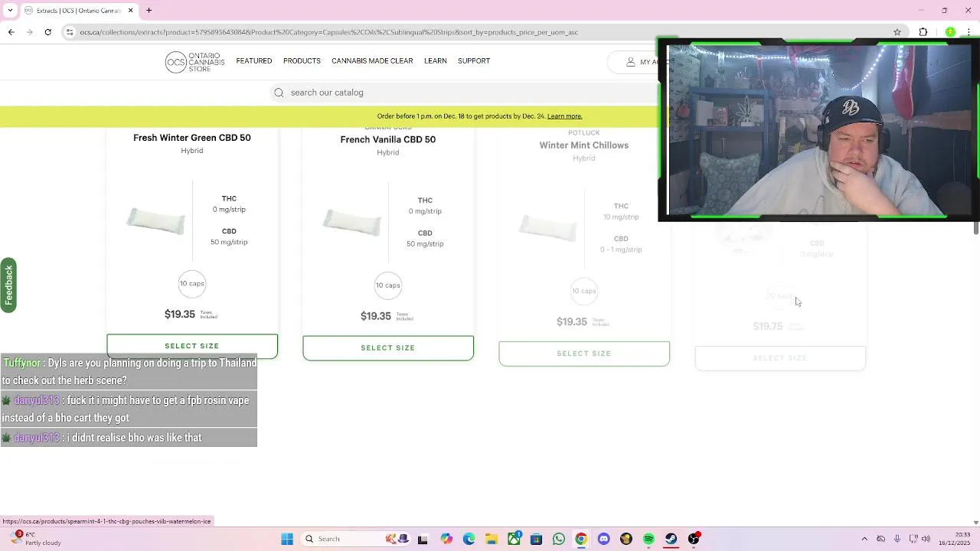980x551 pixels.
Task: Click Fresh Winter Green product image
Action: pos(155,220)
